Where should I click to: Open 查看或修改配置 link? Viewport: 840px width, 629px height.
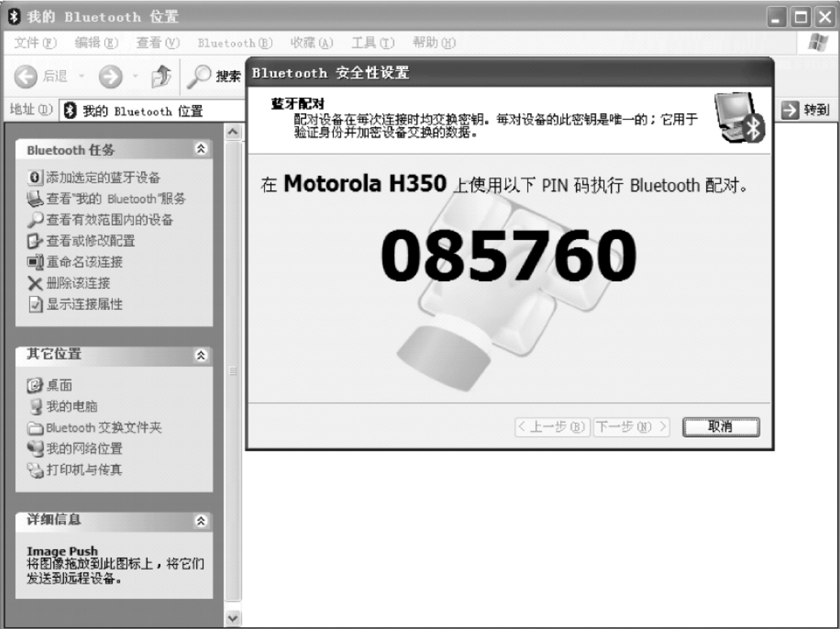91,241
